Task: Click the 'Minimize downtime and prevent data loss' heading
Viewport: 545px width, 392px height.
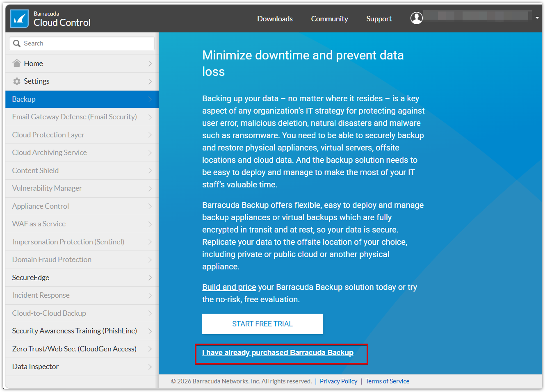Action: click(303, 64)
